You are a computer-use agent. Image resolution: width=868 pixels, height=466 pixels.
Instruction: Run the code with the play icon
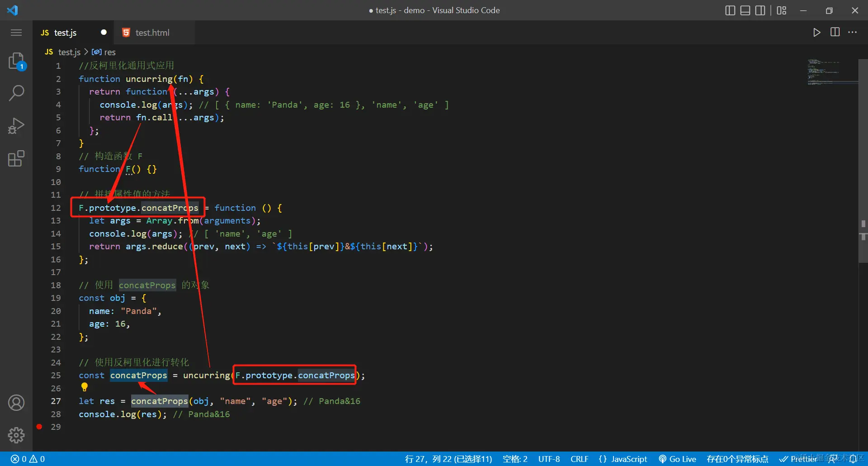point(816,32)
